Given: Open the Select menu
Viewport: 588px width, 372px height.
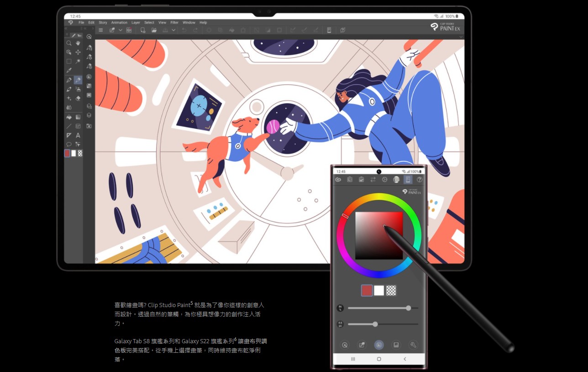Looking at the screenshot, I should (x=149, y=22).
